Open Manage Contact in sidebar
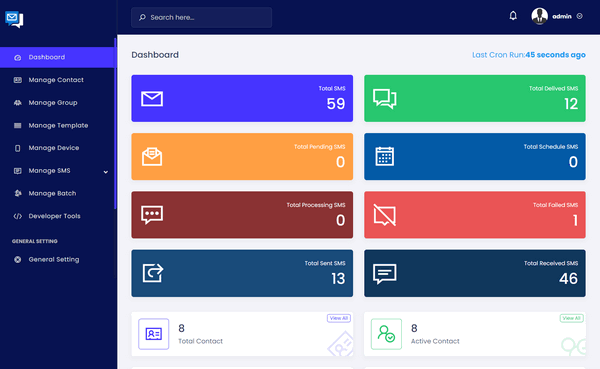600x369 pixels. tap(57, 80)
